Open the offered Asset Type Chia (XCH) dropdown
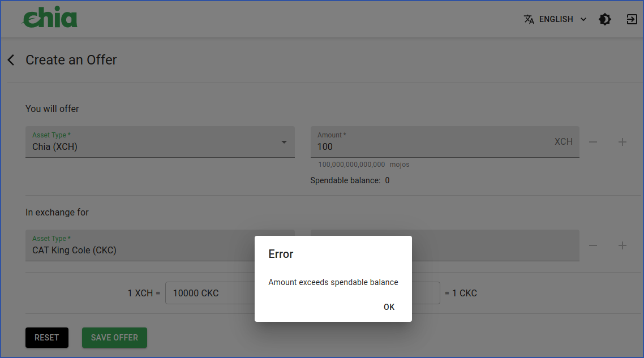Image resolution: width=644 pixels, height=358 pixels. point(160,142)
